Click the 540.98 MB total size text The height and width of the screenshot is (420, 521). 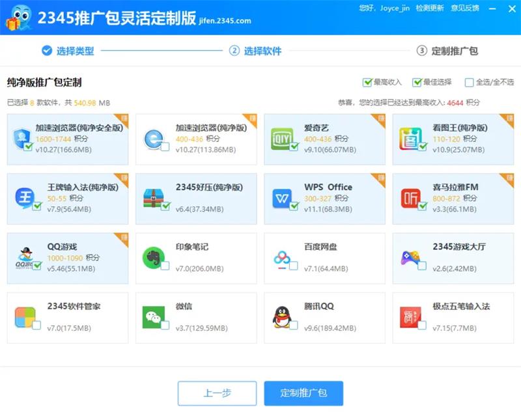coord(92,103)
